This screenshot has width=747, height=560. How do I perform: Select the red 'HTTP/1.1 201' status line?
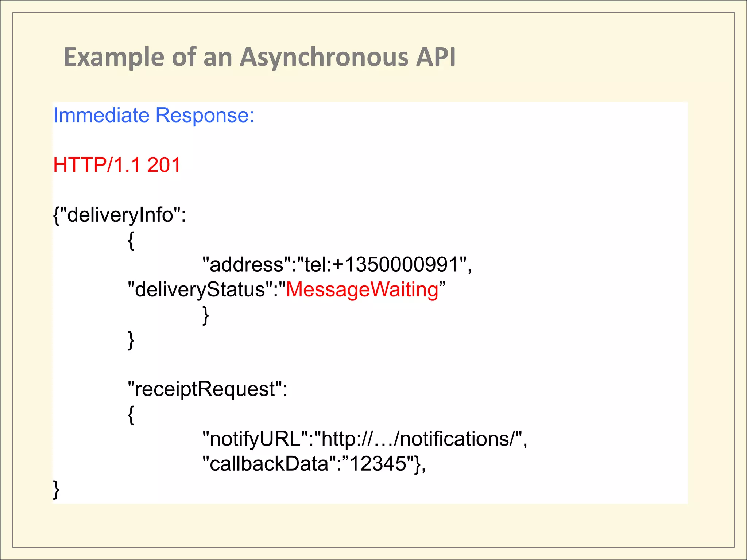(117, 165)
